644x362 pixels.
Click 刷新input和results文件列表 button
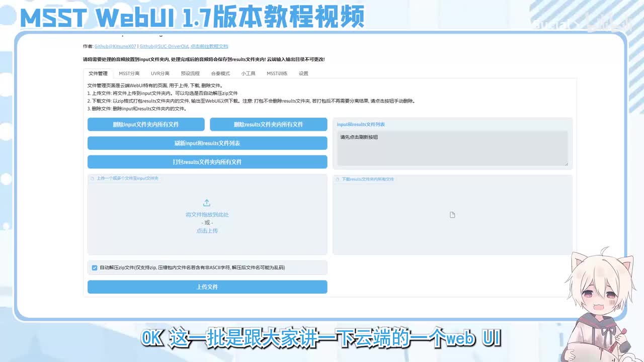(207, 143)
